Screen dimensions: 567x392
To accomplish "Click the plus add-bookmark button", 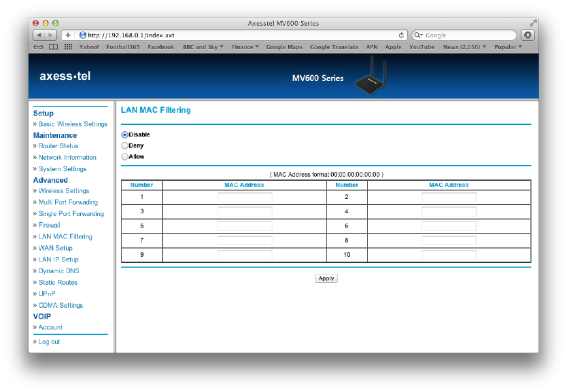I will 68,35.
